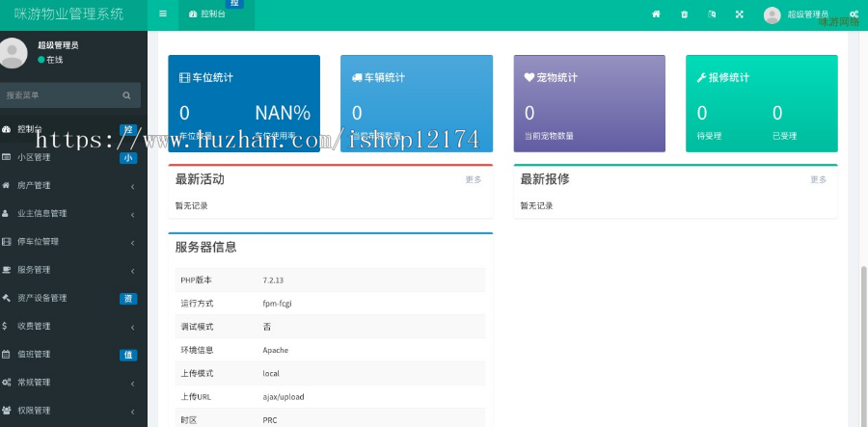Click the gavel icon beside 资产设备管理

(x=6, y=298)
